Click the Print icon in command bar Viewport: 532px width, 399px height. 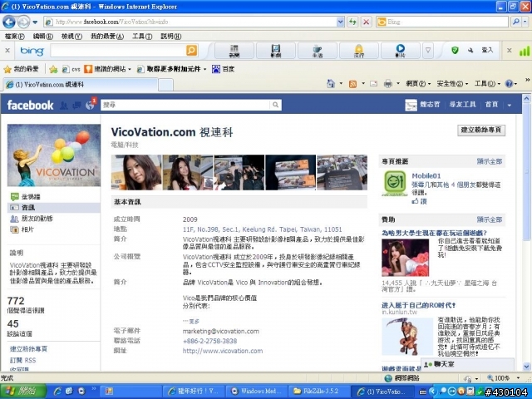pyautogui.click(x=388, y=83)
